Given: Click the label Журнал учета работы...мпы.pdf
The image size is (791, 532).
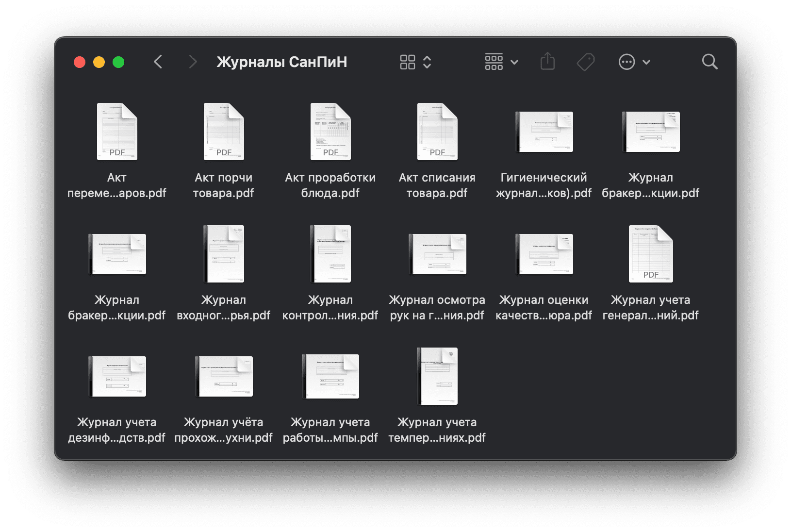Looking at the screenshot, I should [330, 430].
